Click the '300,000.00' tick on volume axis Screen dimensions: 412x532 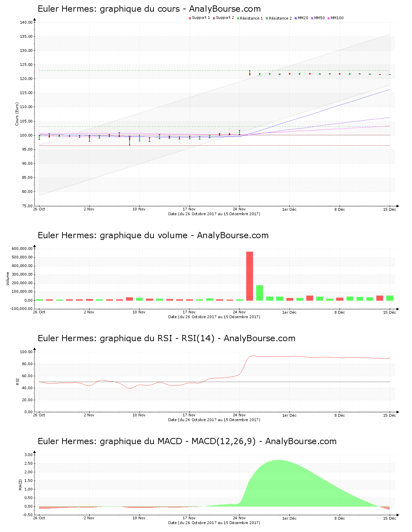22,275
